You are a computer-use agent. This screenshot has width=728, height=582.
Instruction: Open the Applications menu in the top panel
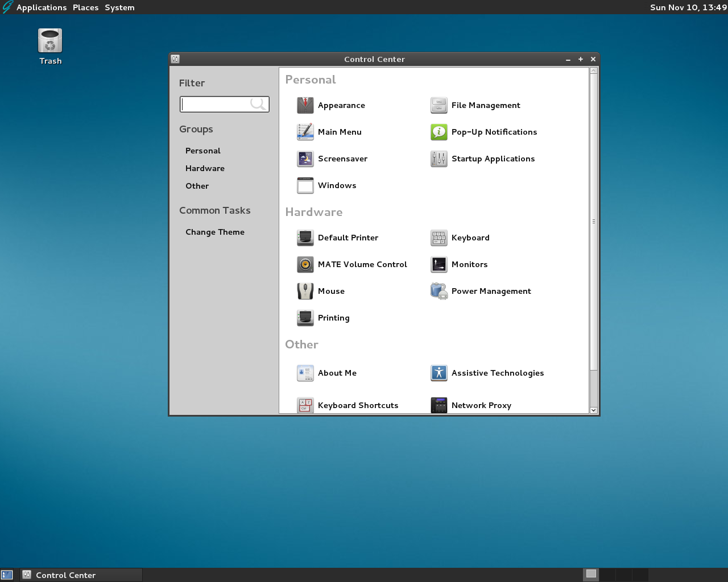point(42,7)
